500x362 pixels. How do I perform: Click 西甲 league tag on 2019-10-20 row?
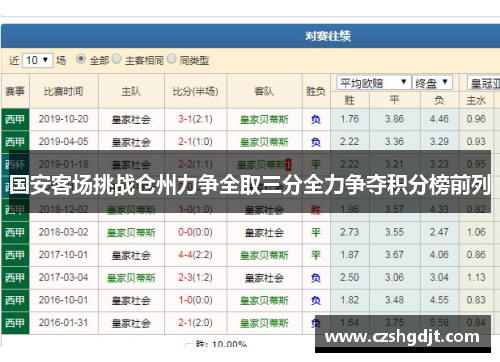[x=15, y=119]
